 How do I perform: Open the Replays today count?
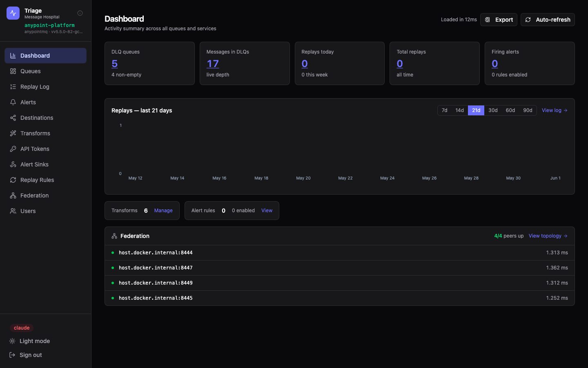305,64
